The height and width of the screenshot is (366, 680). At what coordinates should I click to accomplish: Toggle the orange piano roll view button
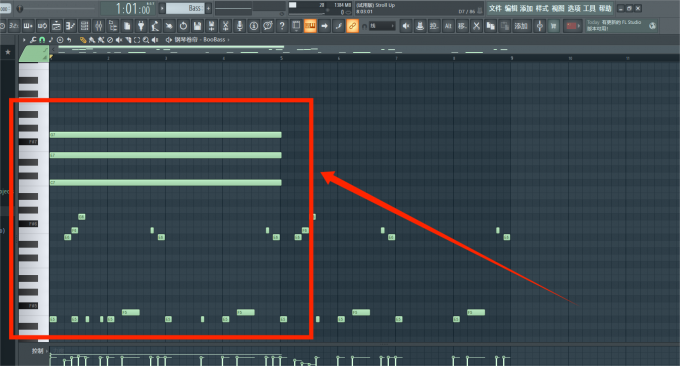(310, 26)
